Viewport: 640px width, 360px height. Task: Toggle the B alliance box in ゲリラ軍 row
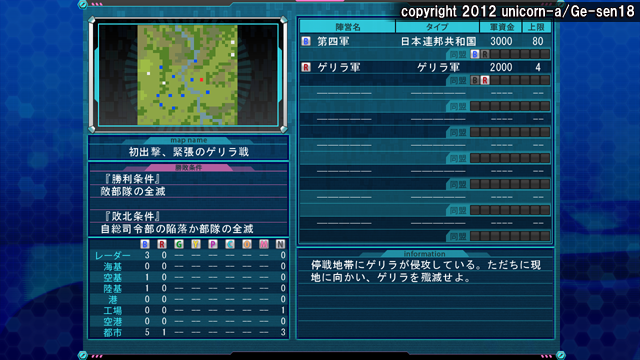(475, 80)
